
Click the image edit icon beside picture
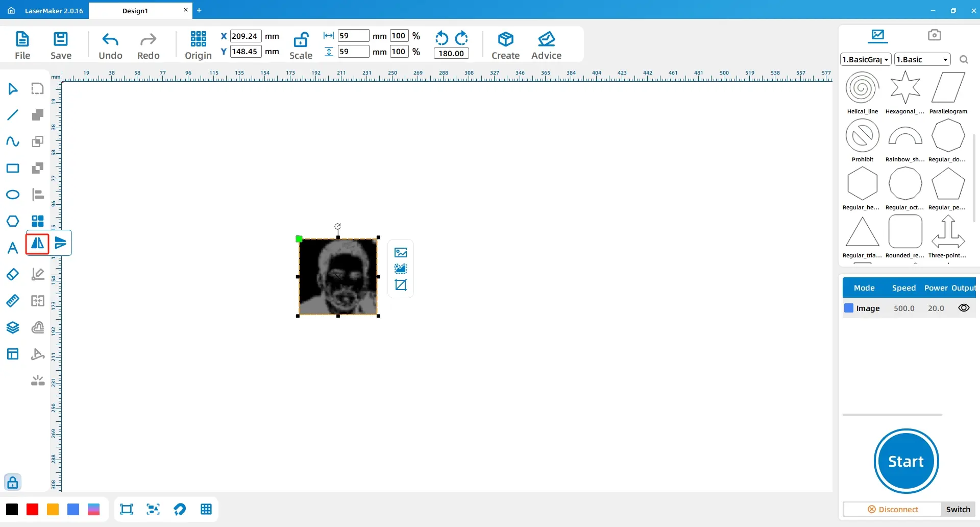[x=401, y=253]
